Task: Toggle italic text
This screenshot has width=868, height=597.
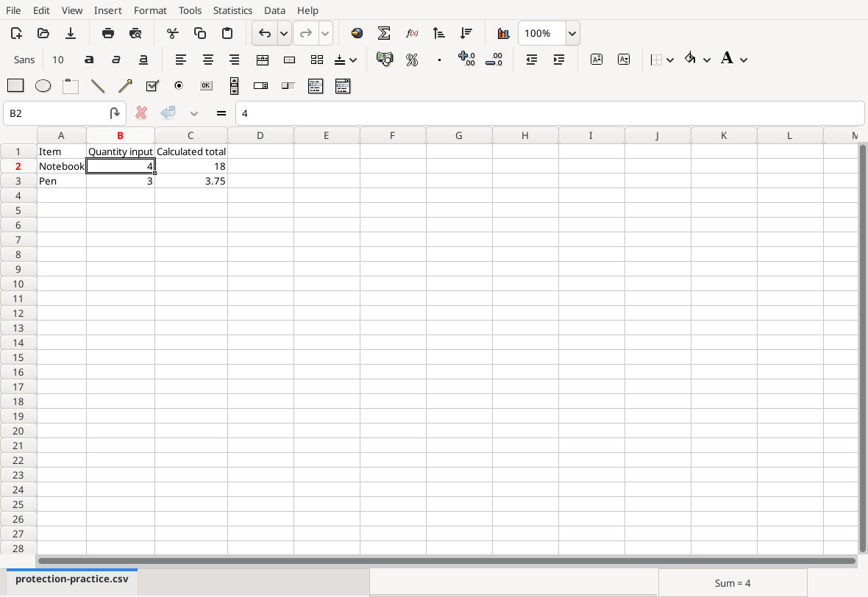Action: (115, 60)
